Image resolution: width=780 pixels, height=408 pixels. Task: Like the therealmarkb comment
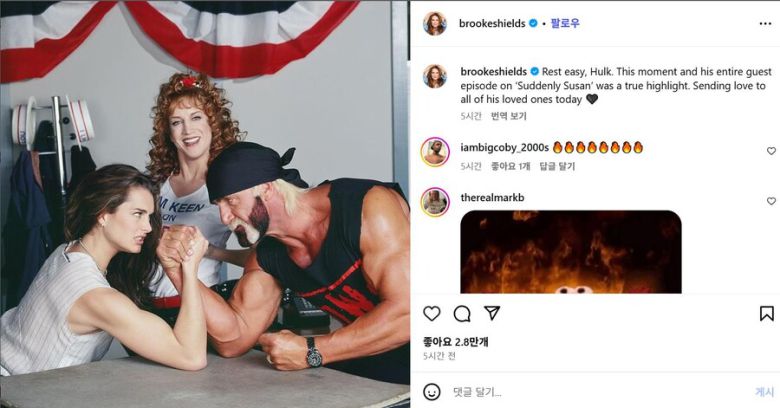771,201
